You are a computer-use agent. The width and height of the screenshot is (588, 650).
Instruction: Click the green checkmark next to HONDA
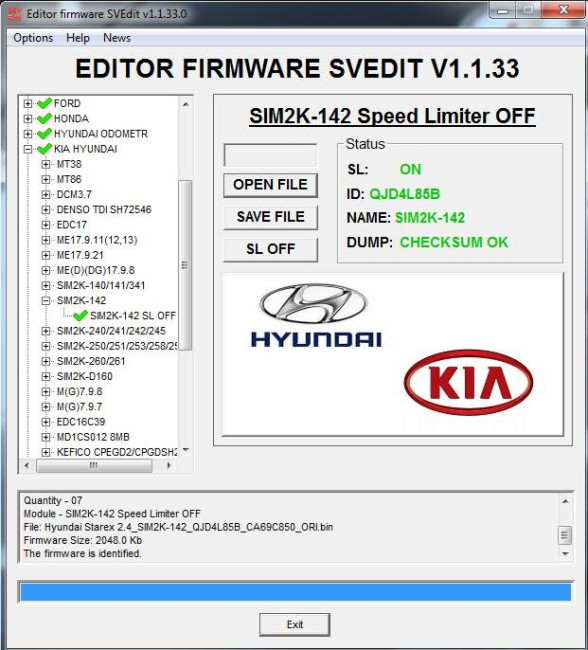[x=44, y=119]
